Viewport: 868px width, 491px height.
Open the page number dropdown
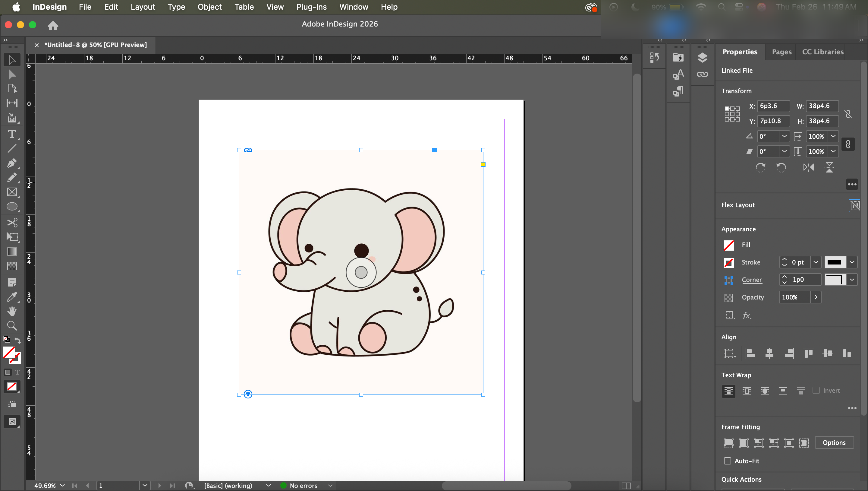point(145,485)
